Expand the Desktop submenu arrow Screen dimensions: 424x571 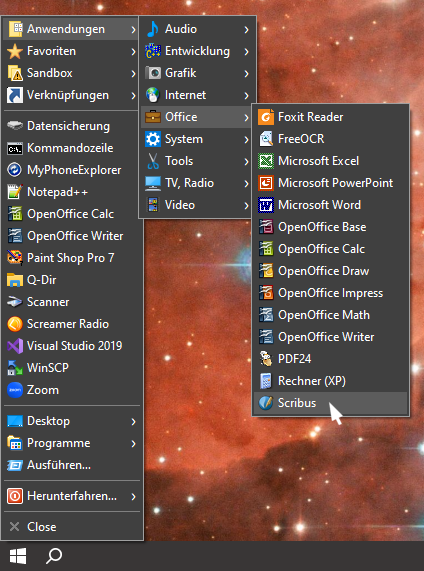click(133, 422)
